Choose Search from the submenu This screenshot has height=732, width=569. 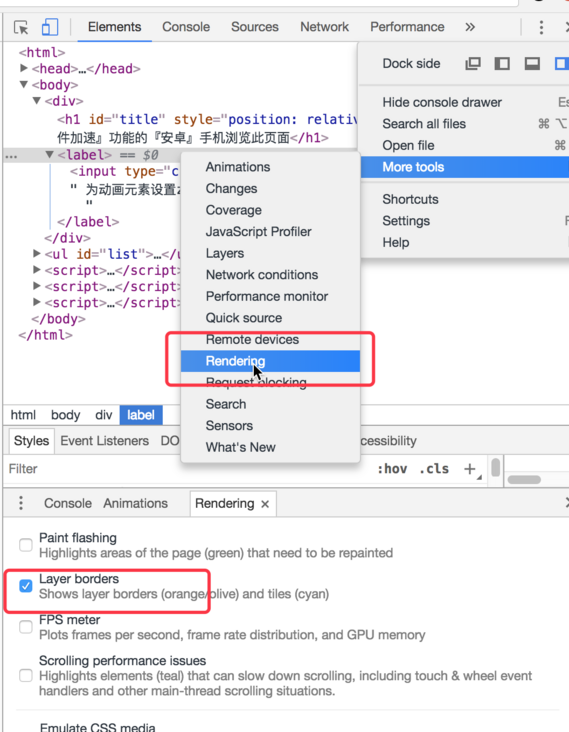[x=270, y=404]
